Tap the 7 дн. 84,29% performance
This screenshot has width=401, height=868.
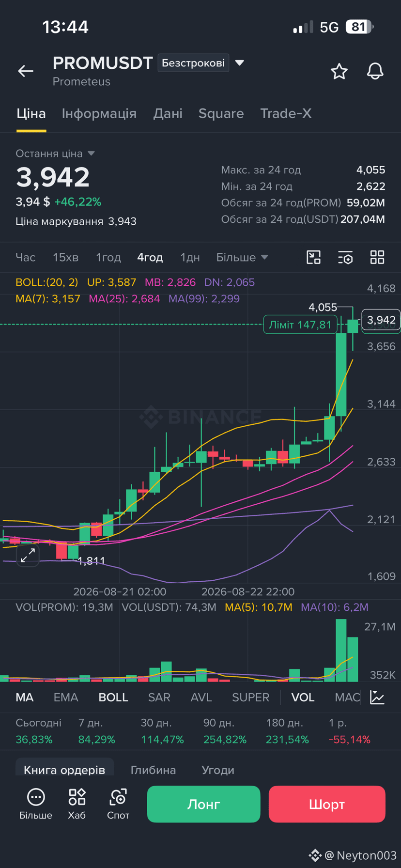[97, 731]
